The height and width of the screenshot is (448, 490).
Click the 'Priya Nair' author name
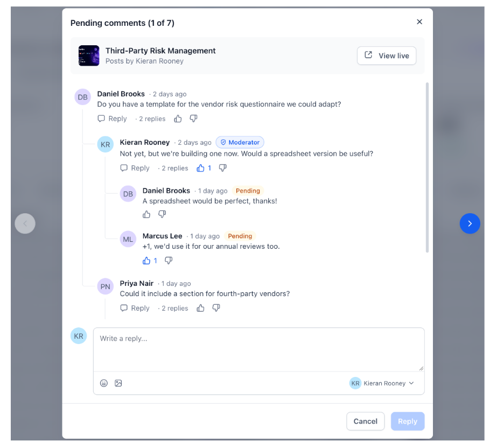137,283
